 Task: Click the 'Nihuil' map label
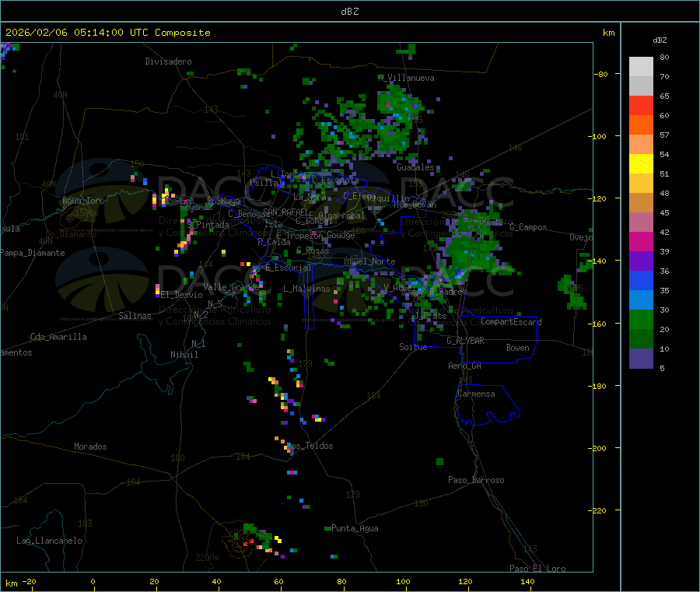point(184,355)
